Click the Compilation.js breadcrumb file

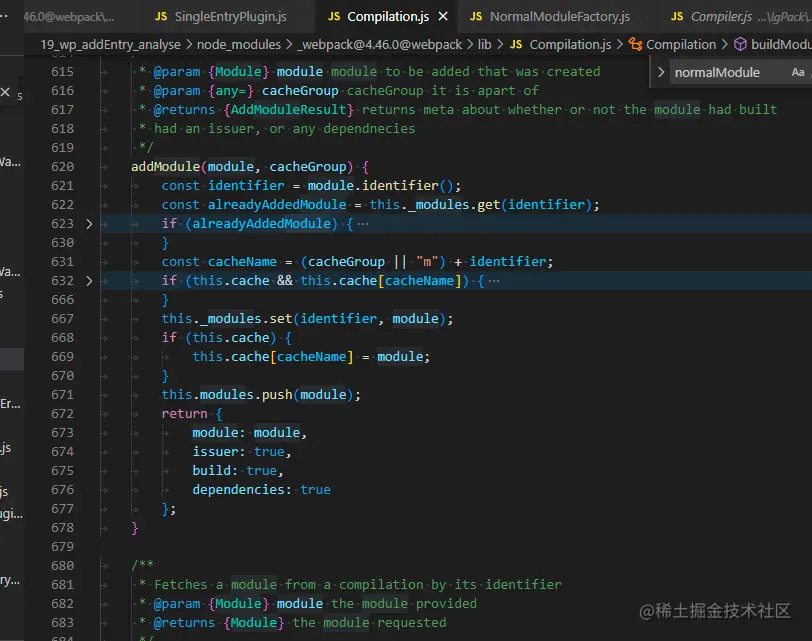pyautogui.click(x=570, y=45)
